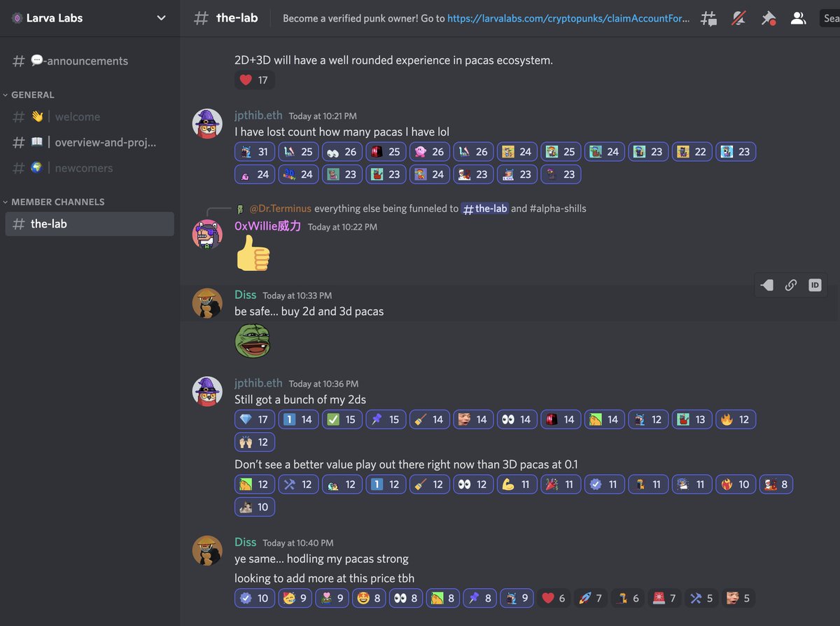Open the welcome channel
840x626 pixels.
tap(90, 117)
